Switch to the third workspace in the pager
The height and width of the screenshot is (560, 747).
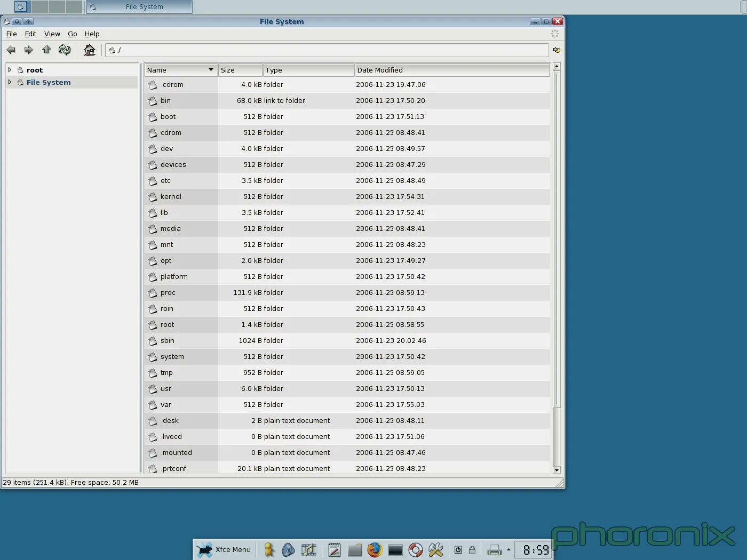point(57,7)
